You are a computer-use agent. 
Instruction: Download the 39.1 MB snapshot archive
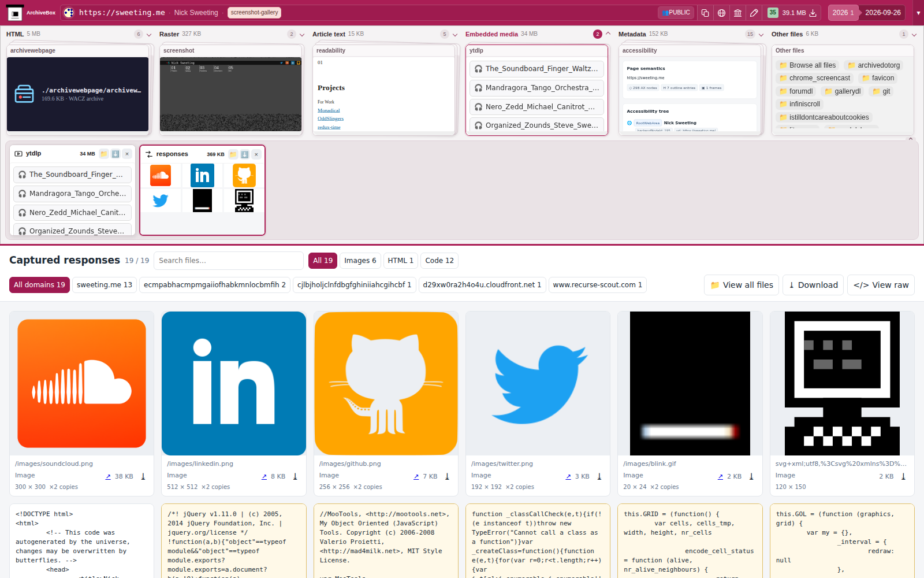(813, 13)
